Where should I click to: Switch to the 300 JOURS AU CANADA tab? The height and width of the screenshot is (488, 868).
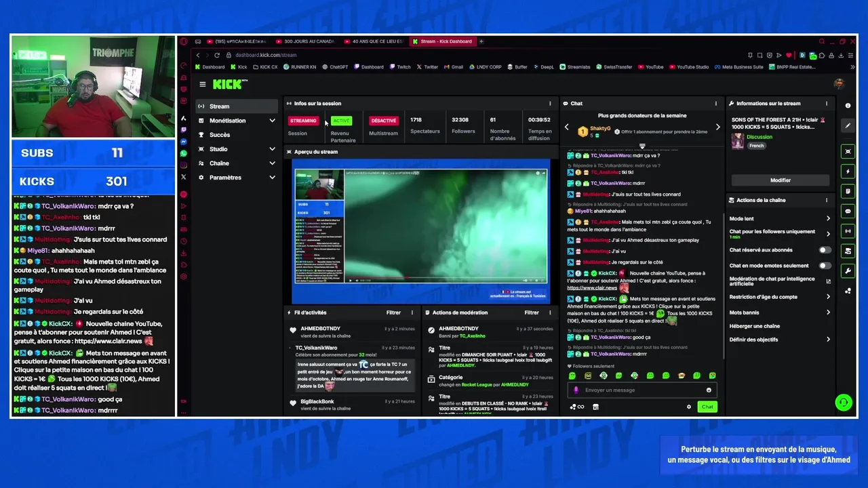305,41
